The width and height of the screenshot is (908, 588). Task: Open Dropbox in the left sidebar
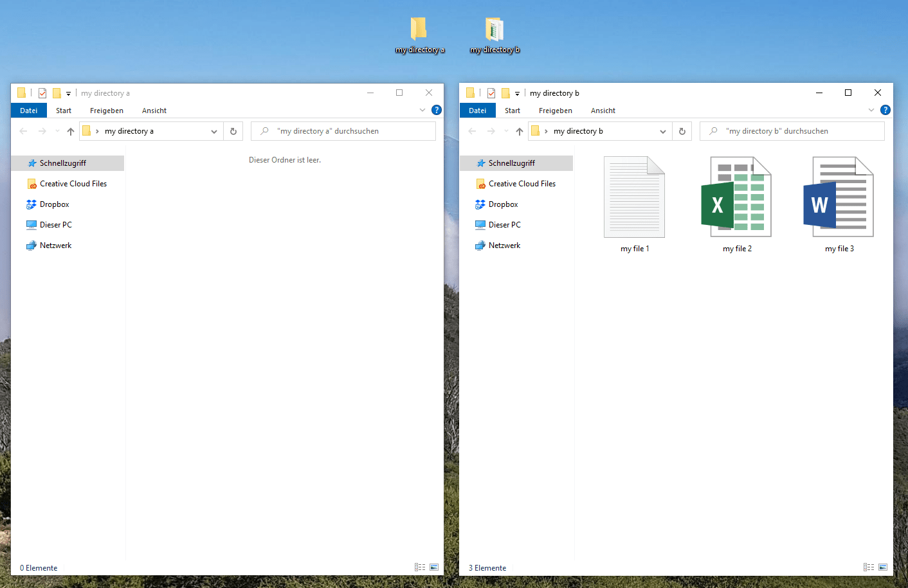(x=54, y=204)
